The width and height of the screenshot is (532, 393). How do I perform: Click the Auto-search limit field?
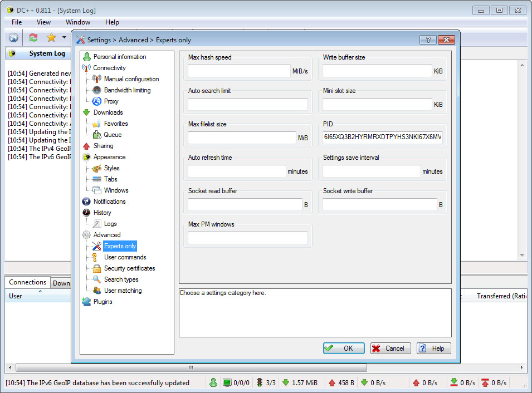(x=248, y=105)
